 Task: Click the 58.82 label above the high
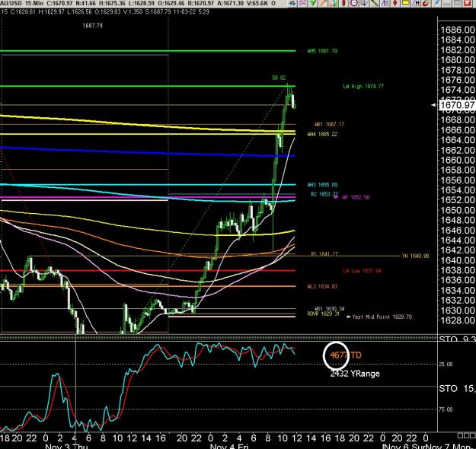[279, 78]
